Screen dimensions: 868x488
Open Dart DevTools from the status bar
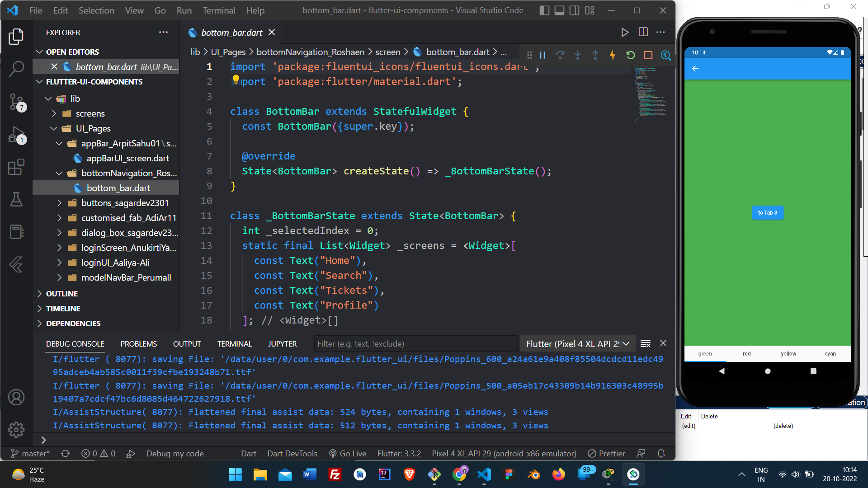click(292, 453)
